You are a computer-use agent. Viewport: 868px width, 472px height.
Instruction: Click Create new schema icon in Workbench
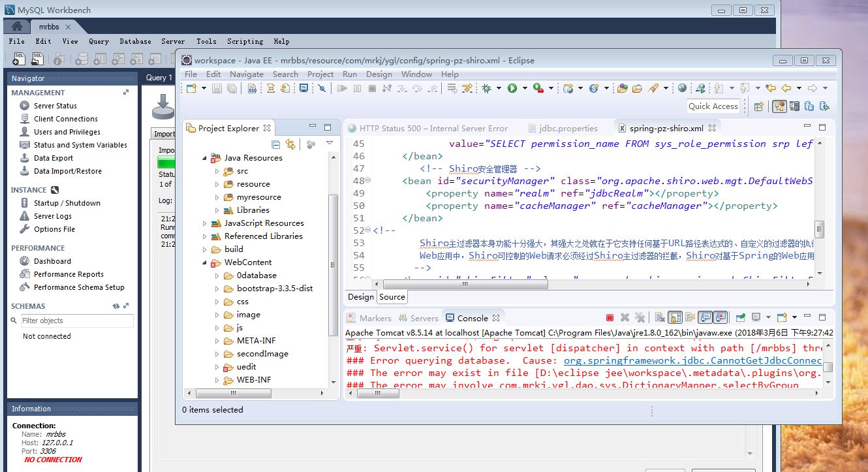pyautogui.click(x=82, y=59)
